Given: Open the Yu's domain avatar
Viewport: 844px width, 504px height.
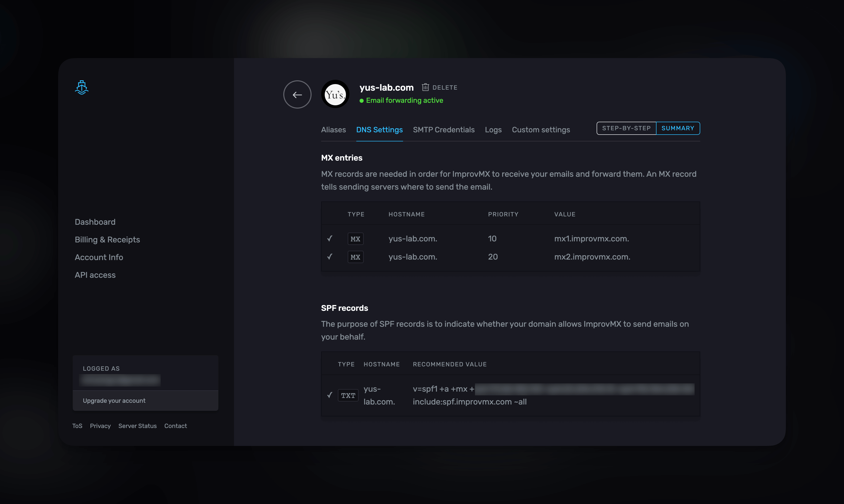Looking at the screenshot, I should [335, 94].
